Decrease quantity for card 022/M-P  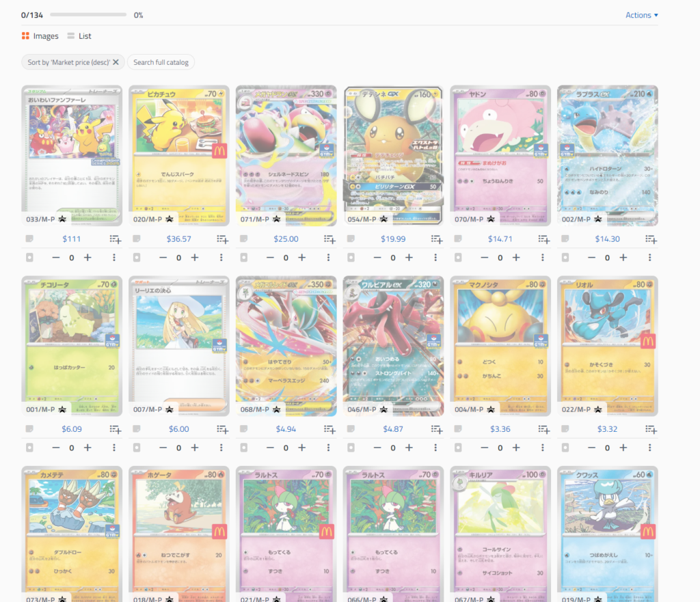(591, 448)
